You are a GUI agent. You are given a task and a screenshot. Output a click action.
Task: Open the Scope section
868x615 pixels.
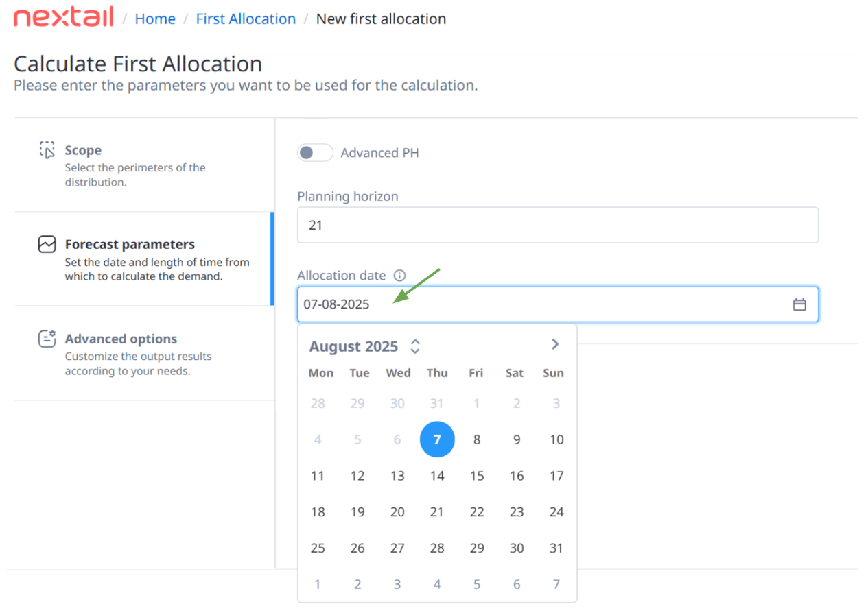tap(143, 165)
